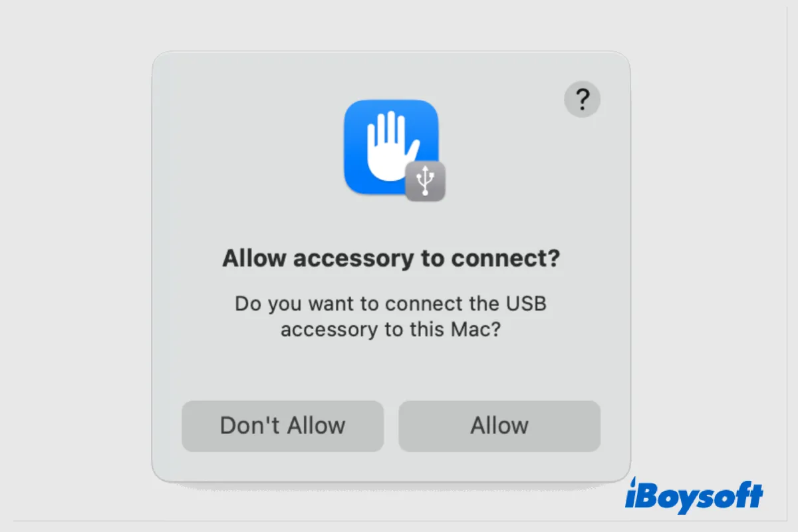This screenshot has width=798, height=532.
Task: Click the gray backdrop outside the dialog
Action: tap(73, 266)
